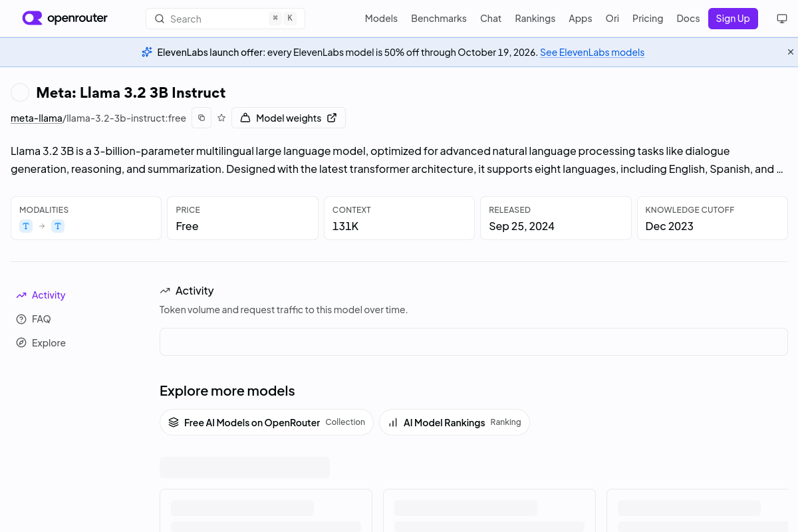Click the empty Activity chart box
Image resolution: width=798 pixels, height=532 pixels.
click(473, 342)
